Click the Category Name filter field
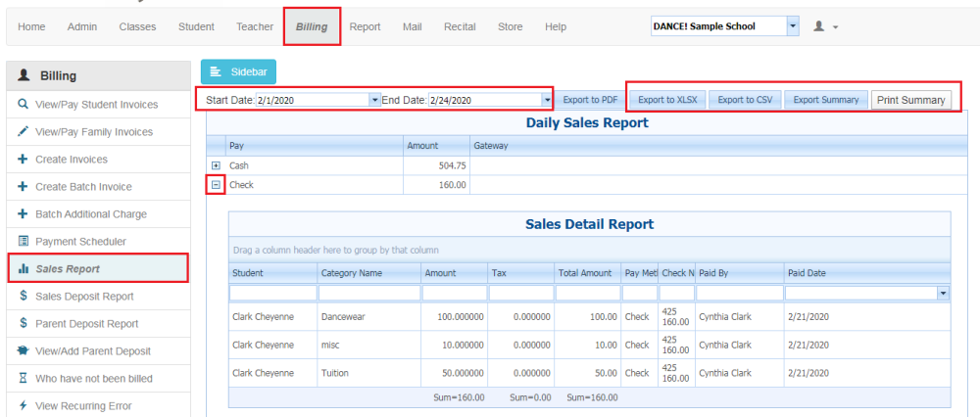980x417 pixels. [369, 294]
